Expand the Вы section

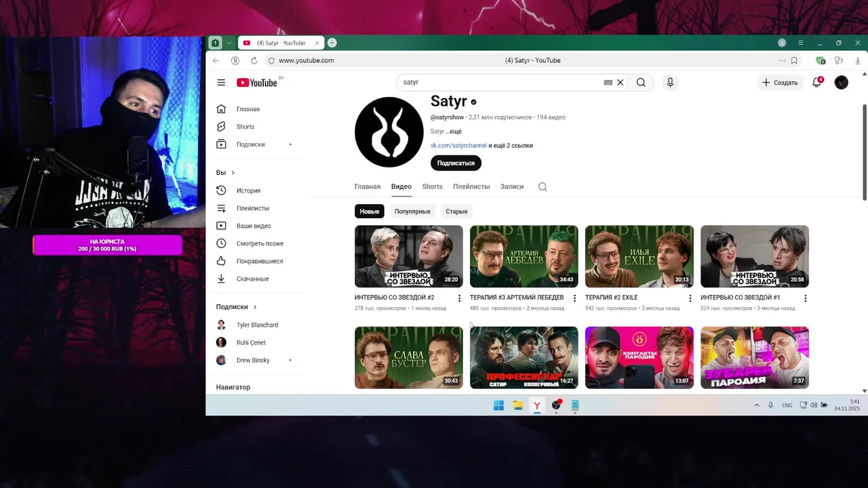pos(225,173)
